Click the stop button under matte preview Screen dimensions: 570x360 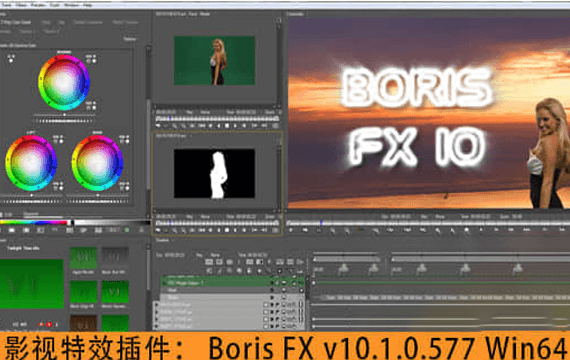click(x=227, y=230)
